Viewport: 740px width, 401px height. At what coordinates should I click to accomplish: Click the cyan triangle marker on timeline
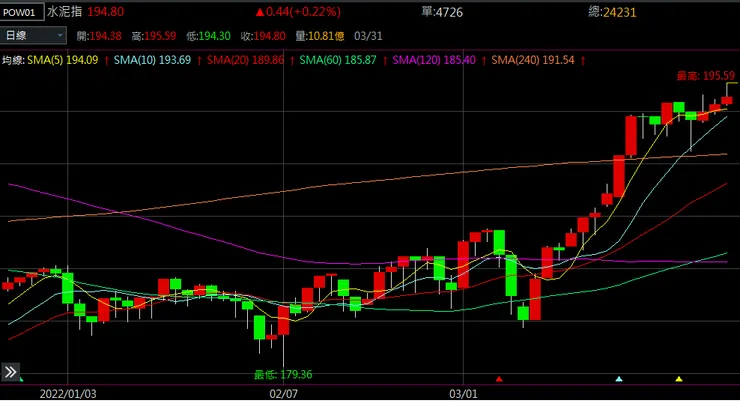click(x=619, y=379)
